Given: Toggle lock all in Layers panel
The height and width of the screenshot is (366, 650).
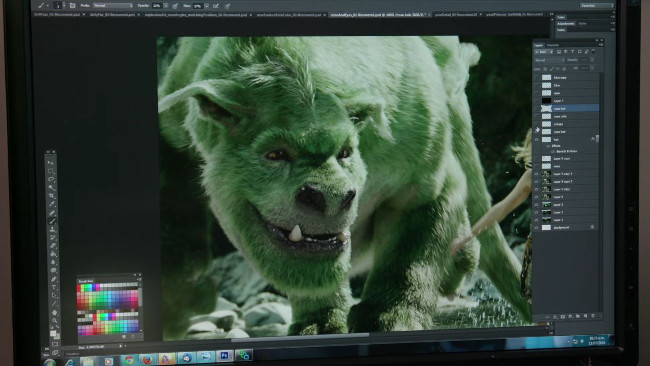Looking at the screenshot, I should click(565, 69).
